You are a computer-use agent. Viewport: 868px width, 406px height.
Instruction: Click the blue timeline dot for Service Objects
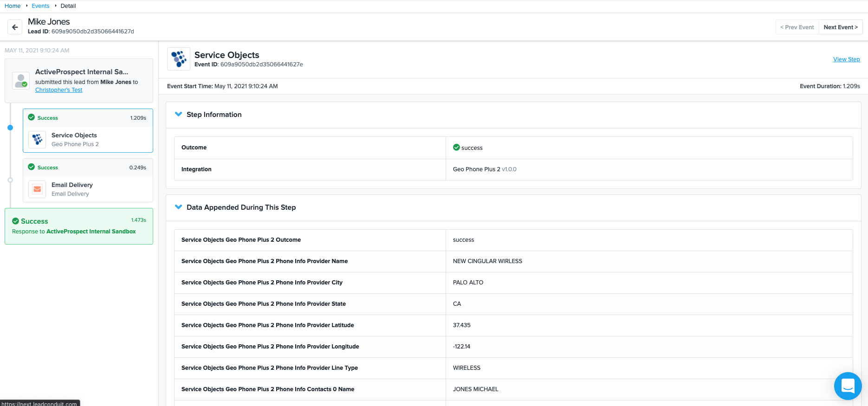click(x=10, y=128)
